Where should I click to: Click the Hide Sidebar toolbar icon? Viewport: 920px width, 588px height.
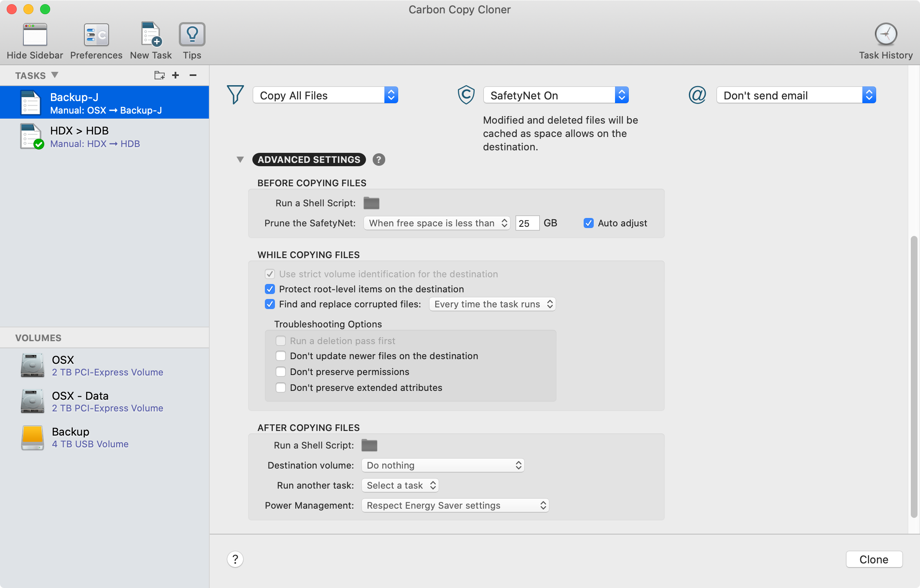35,35
